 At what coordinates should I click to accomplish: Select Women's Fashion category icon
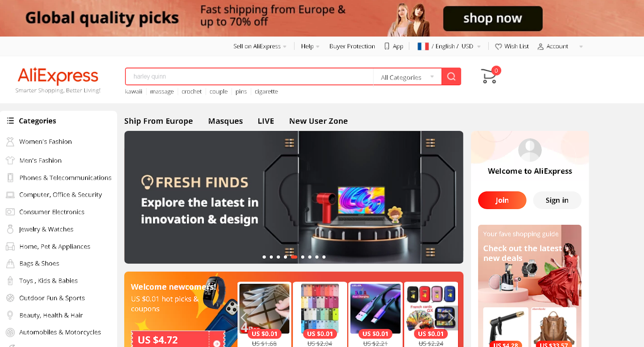click(10, 142)
